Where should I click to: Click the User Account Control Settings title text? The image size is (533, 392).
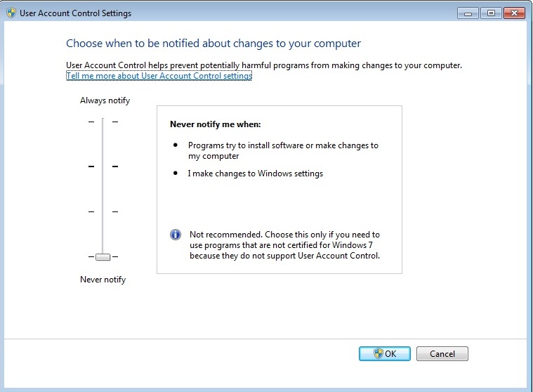tap(75, 13)
